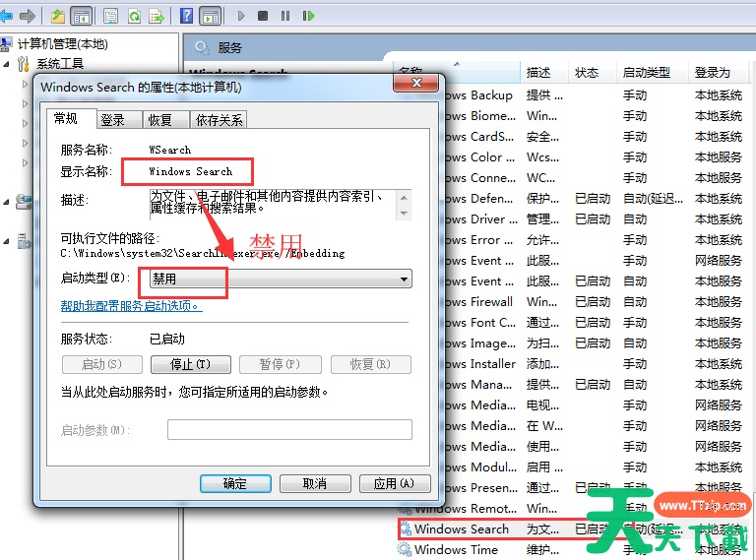The image size is (756, 560).
Task: Toggle the show/hide action pane icon
Action: point(211,17)
